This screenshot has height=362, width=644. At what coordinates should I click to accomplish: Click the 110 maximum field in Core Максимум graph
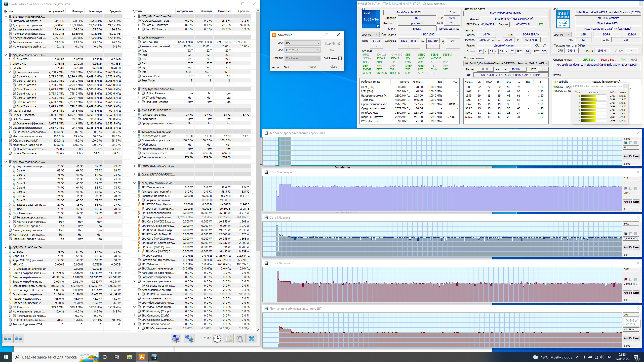tap(631, 178)
